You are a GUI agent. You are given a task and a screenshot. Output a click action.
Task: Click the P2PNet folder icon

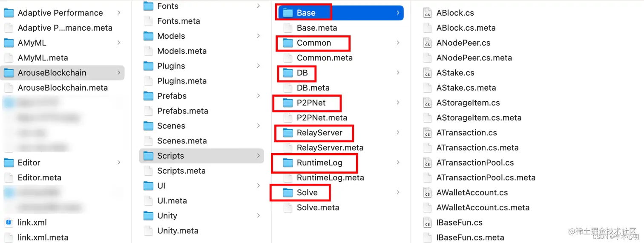[288, 103]
